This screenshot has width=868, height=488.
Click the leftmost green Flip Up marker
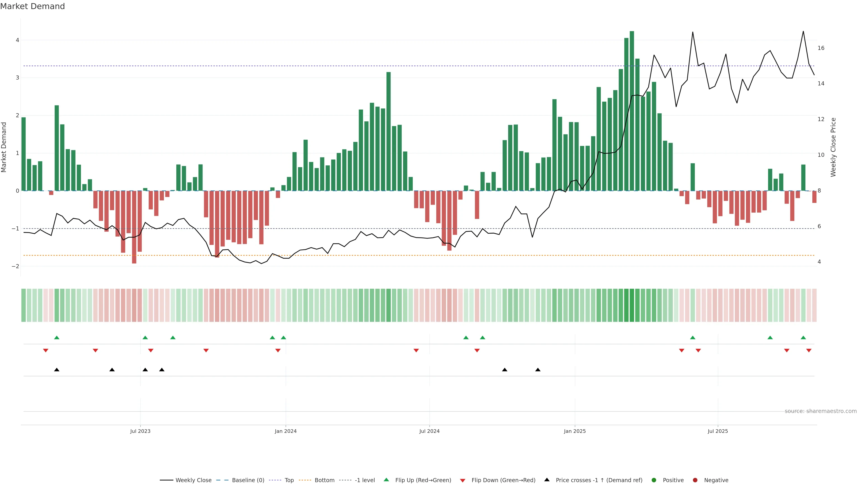57,338
